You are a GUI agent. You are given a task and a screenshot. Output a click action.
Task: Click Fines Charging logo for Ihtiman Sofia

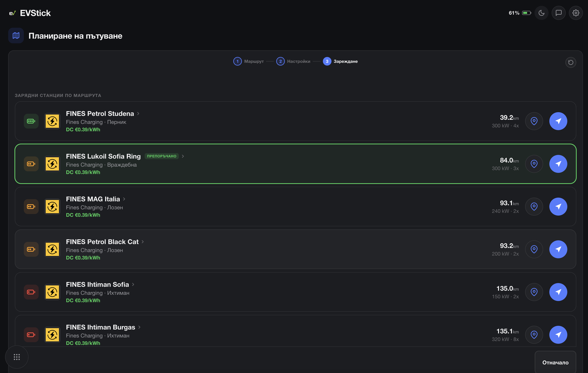(52, 292)
